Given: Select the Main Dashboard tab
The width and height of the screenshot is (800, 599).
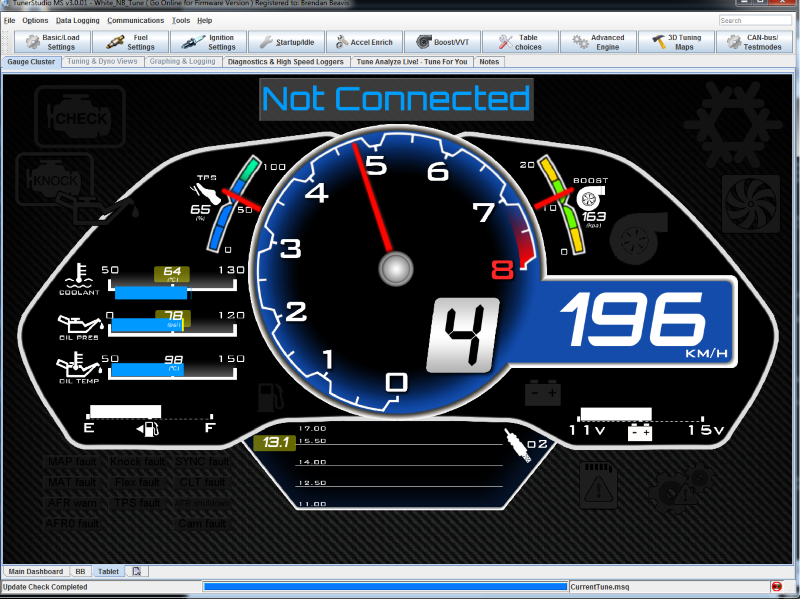Looking at the screenshot, I should pos(36,571).
